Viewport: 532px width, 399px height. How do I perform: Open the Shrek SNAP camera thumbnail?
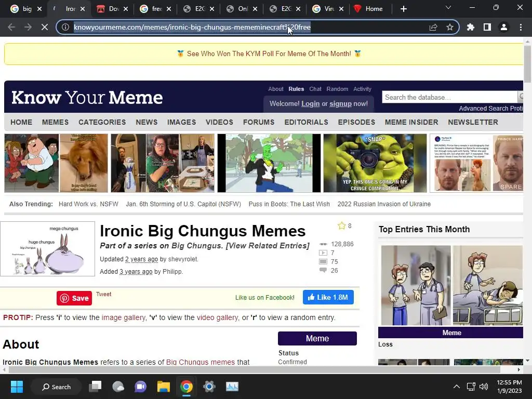pos(375,163)
